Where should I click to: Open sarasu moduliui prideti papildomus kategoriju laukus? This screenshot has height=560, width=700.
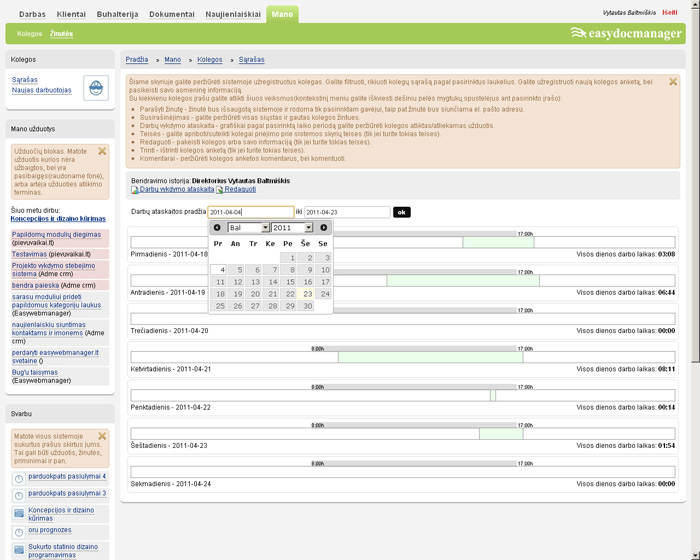click(56, 301)
